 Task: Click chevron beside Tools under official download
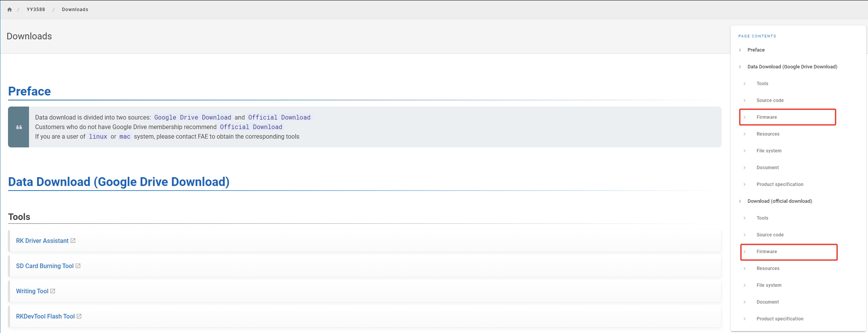(745, 218)
